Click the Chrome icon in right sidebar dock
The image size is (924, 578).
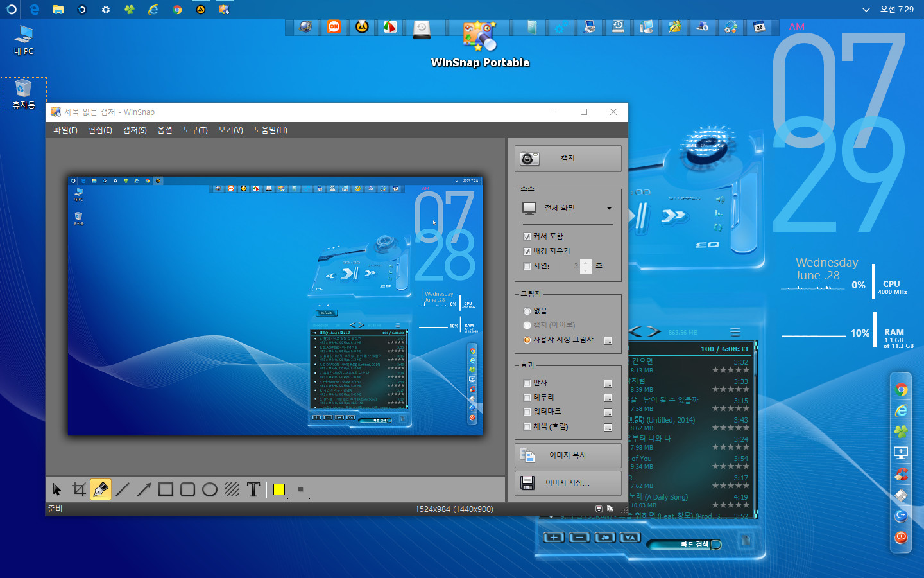click(901, 390)
